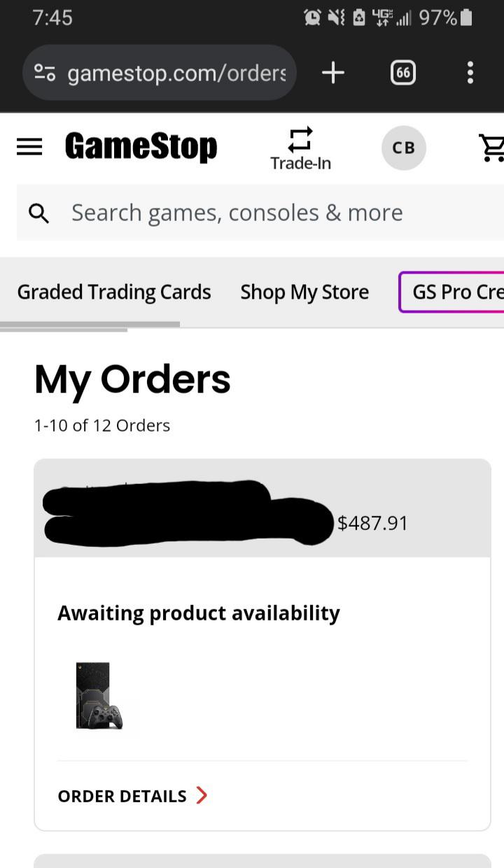Tap the search magnifier icon
504x868 pixels.
click(x=38, y=213)
